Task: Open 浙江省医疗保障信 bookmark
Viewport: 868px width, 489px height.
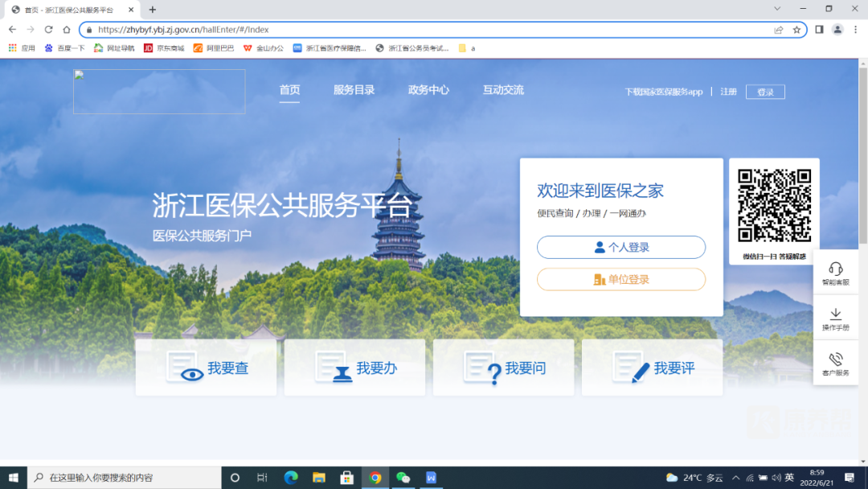Action: click(x=330, y=48)
